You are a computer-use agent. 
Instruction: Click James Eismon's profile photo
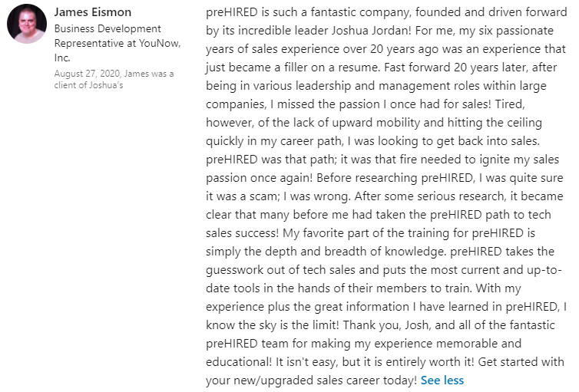point(27,24)
